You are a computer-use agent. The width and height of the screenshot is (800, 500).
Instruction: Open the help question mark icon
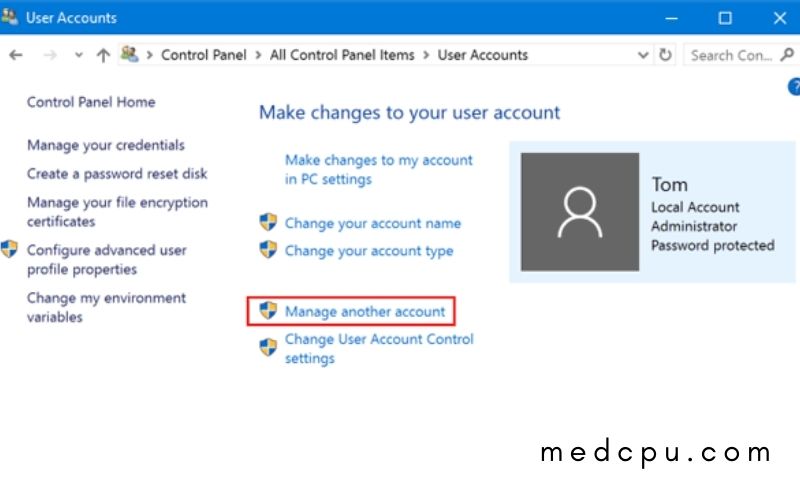pyautogui.click(x=794, y=86)
